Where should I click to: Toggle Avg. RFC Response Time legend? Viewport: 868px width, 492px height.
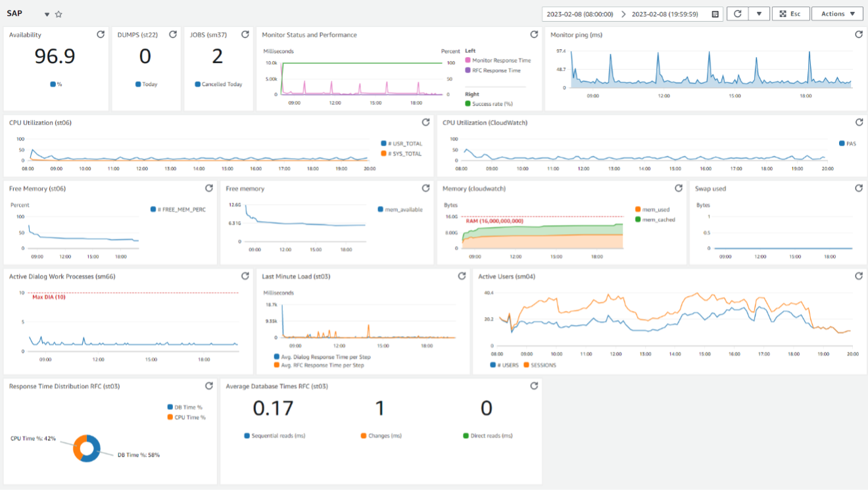(319, 364)
